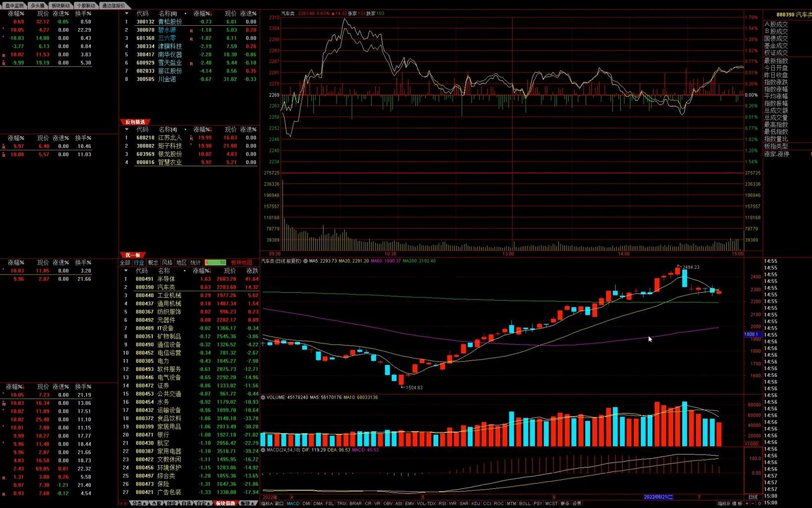
Task: Select the 个股联动 tab
Action: [x=85, y=5]
